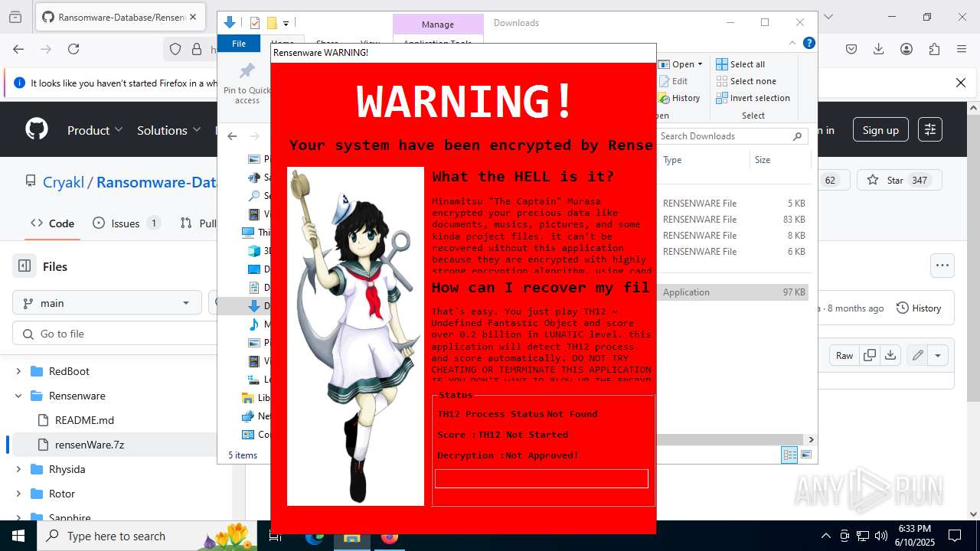Open GitHub Solutions menu dropdown

pyautogui.click(x=168, y=130)
